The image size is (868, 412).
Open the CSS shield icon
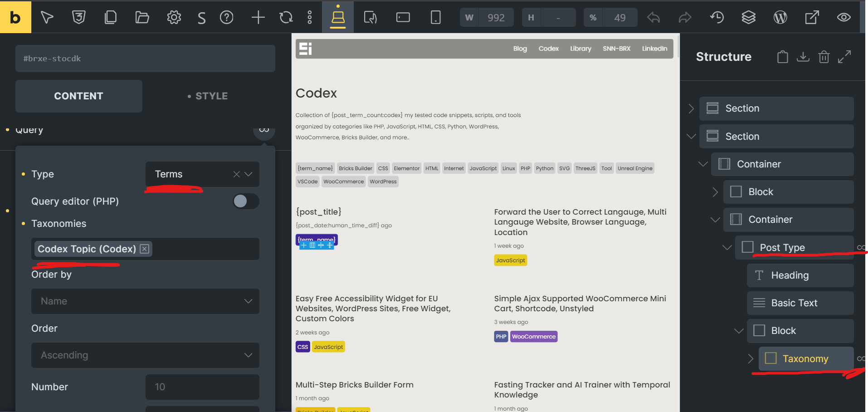tap(78, 17)
